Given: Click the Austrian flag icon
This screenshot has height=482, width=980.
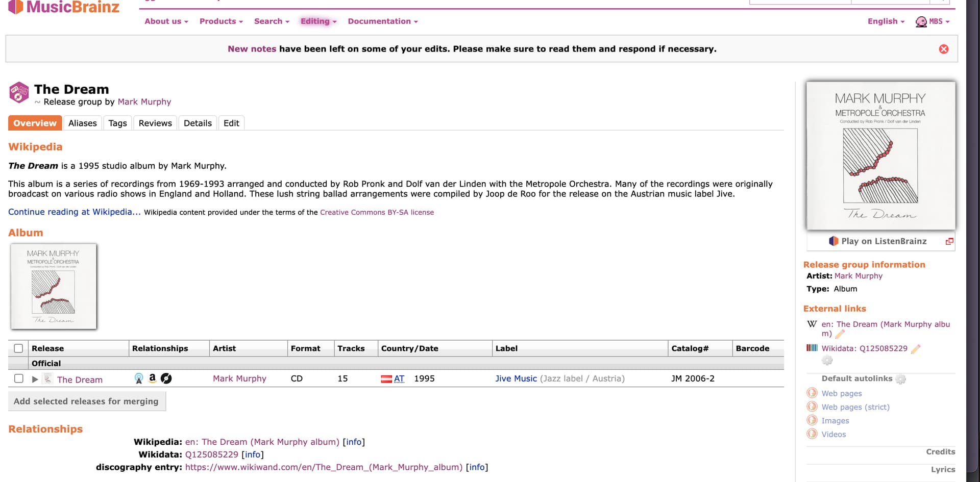Looking at the screenshot, I should coord(386,379).
